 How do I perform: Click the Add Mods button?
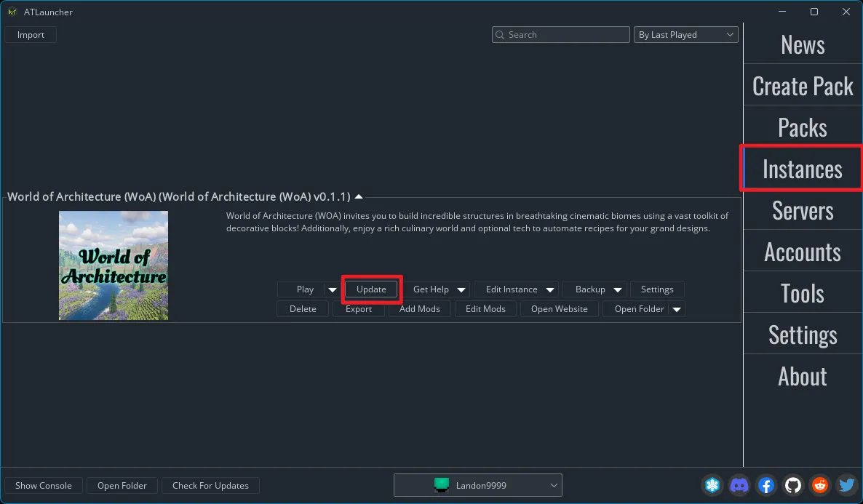pyautogui.click(x=419, y=309)
